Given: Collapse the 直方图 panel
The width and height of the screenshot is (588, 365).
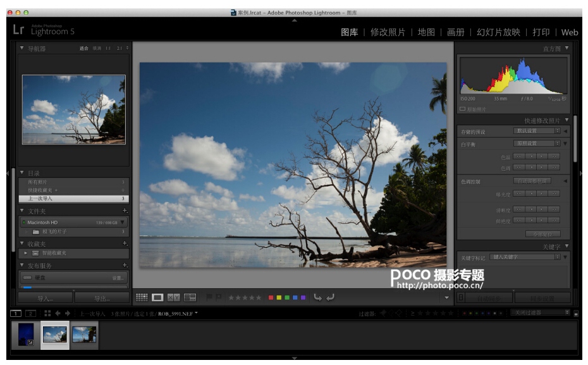Looking at the screenshot, I should 567,48.
